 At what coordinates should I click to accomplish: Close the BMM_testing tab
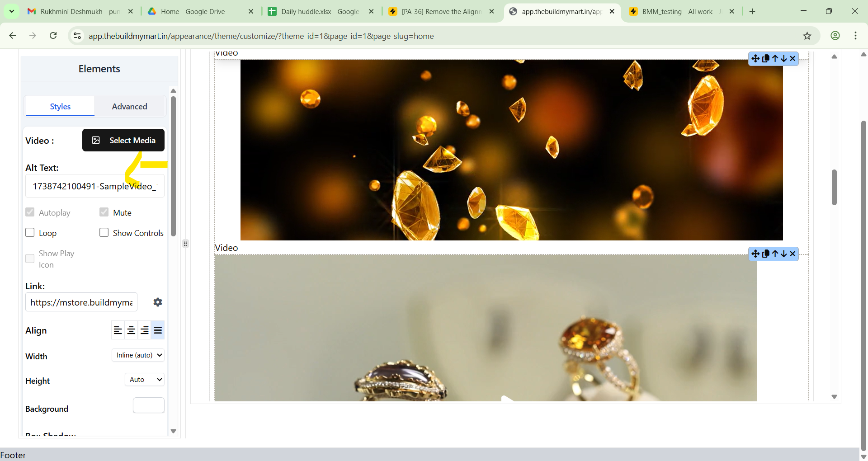[x=732, y=11]
